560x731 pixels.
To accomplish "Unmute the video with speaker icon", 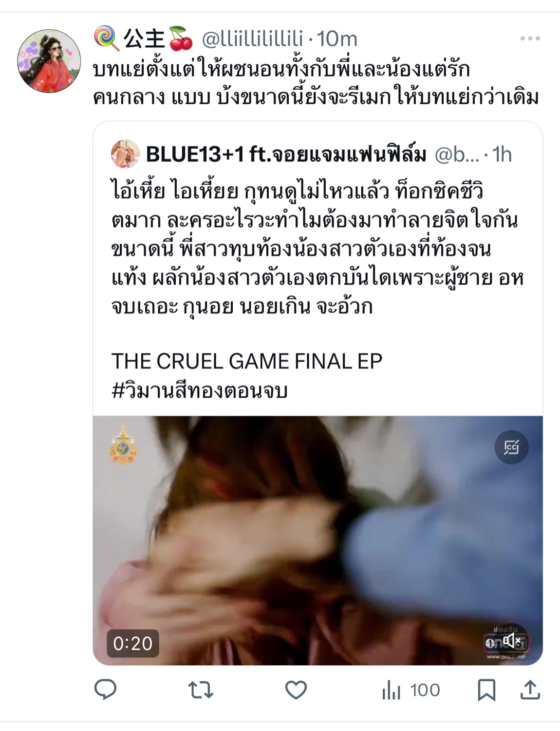I will (x=511, y=640).
